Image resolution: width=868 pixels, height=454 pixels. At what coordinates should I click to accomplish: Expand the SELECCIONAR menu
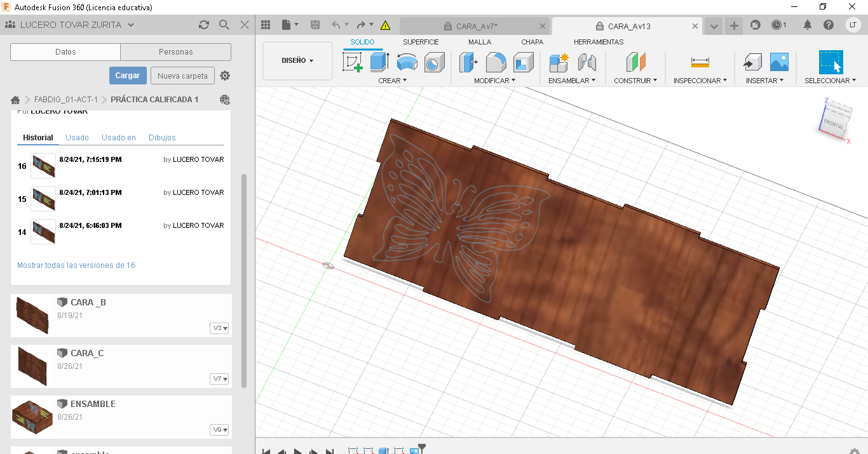[830, 81]
